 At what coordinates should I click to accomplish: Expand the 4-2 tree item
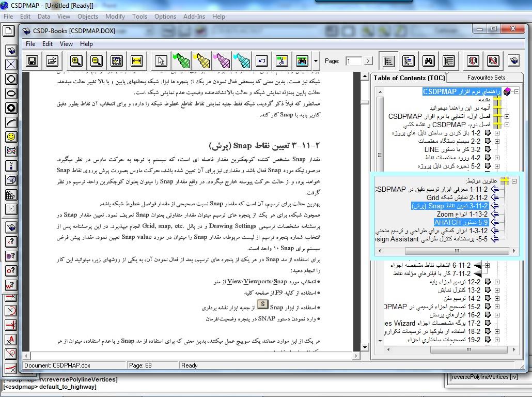click(497, 158)
